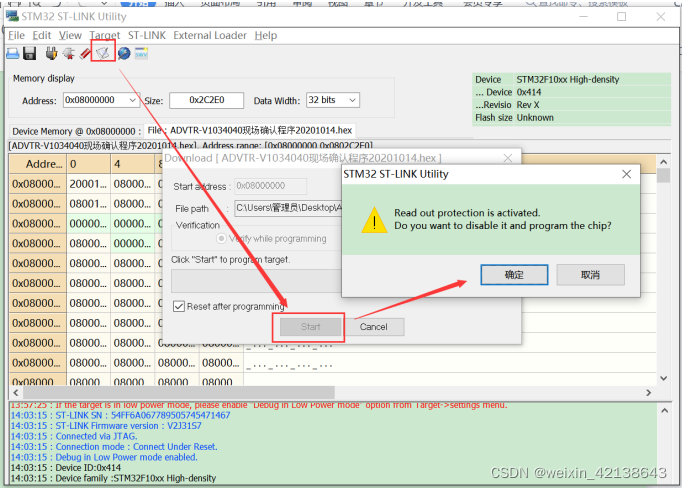The height and width of the screenshot is (489, 682).
Task: Click the Start button in Download dialog
Action: [x=311, y=327]
